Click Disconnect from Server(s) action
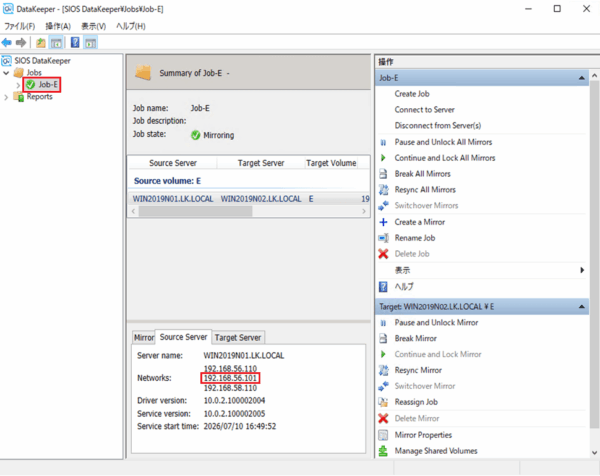The width and height of the screenshot is (600, 476). click(x=438, y=126)
